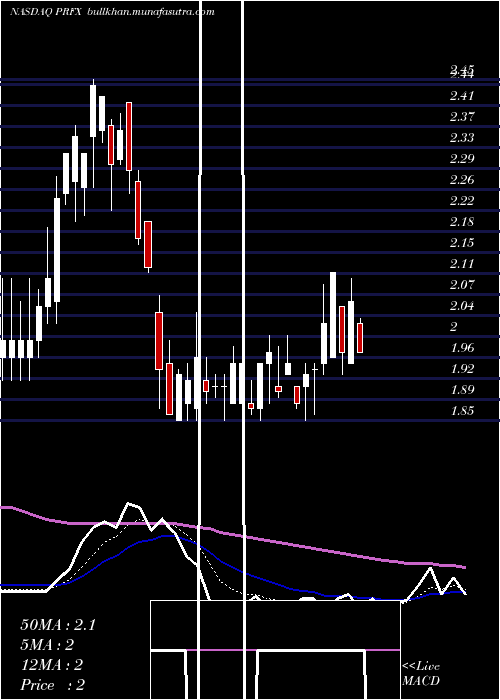Click the NASDAQ PRFX chart title
Screen dimensions: 500x700
click(46, 12)
